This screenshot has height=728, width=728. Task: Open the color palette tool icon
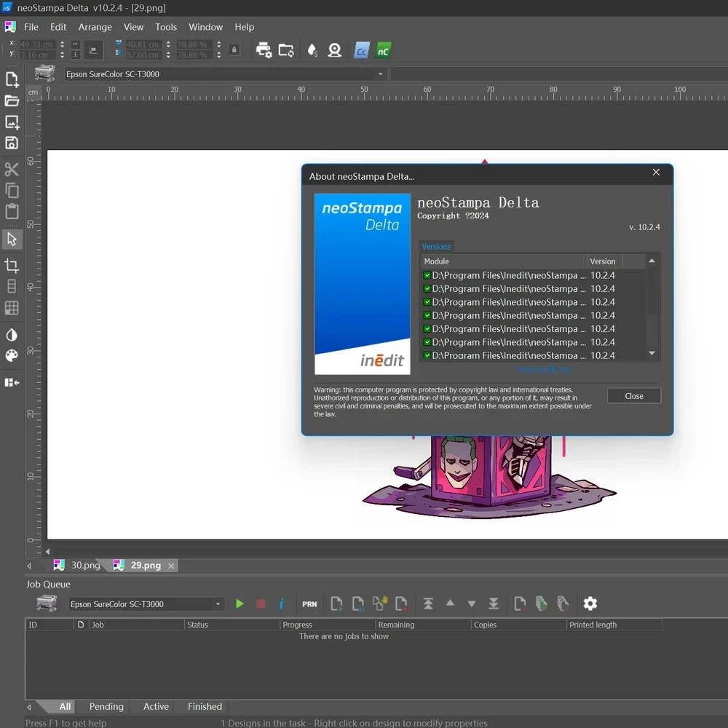12,356
